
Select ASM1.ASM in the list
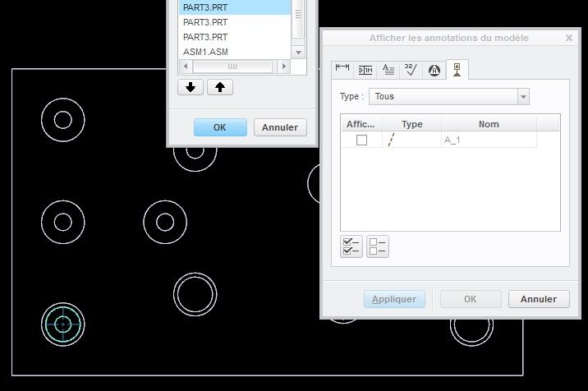(x=235, y=52)
